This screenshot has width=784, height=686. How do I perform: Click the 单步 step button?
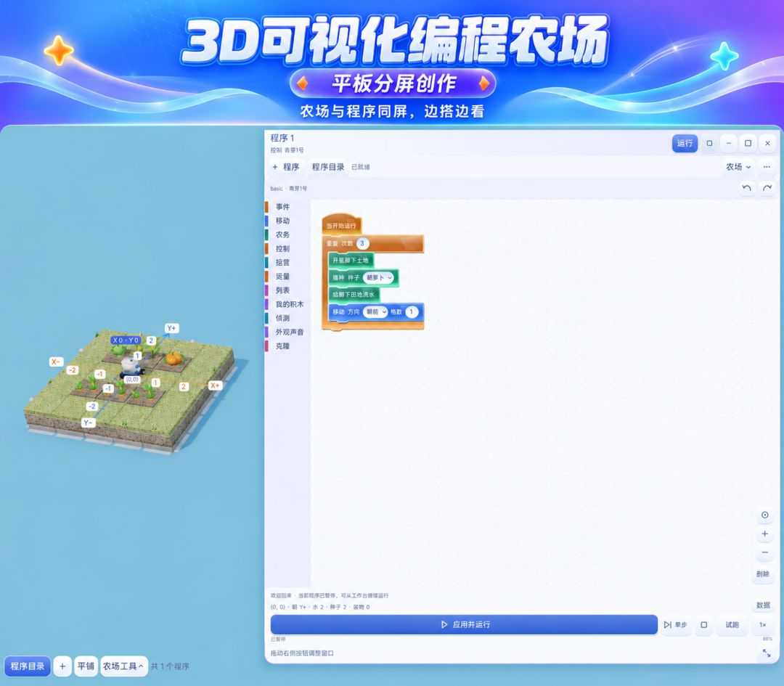click(x=676, y=625)
